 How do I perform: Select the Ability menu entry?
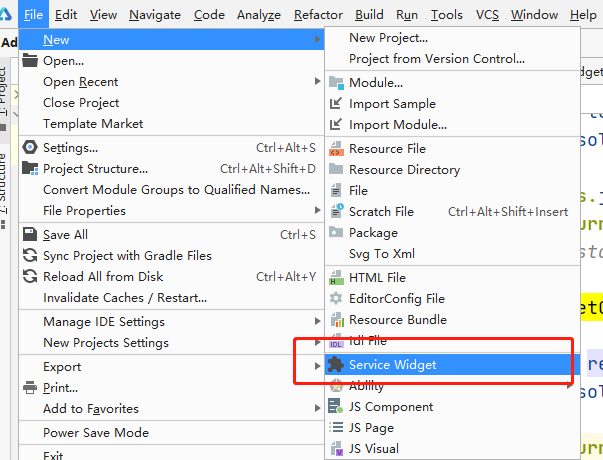366,386
